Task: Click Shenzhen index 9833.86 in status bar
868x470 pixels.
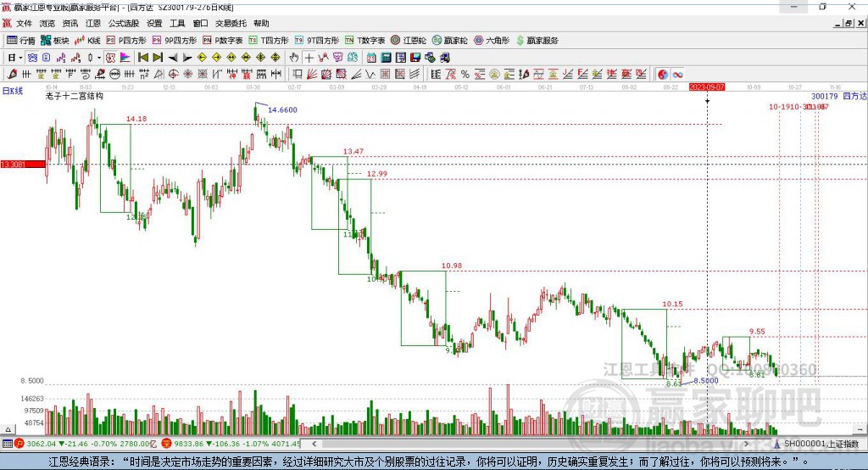Action: click(189, 444)
